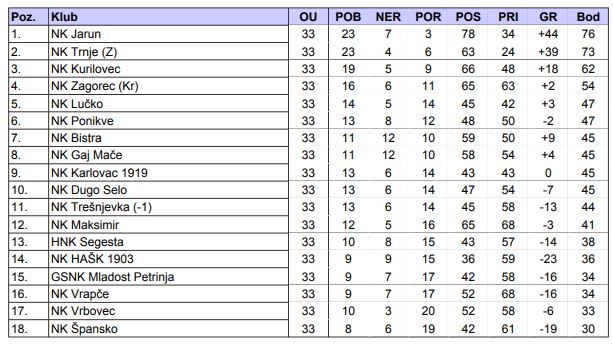Click the NK Lučko club cell
The width and height of the screenshot is (613, 363).
[x=168, y=104]
